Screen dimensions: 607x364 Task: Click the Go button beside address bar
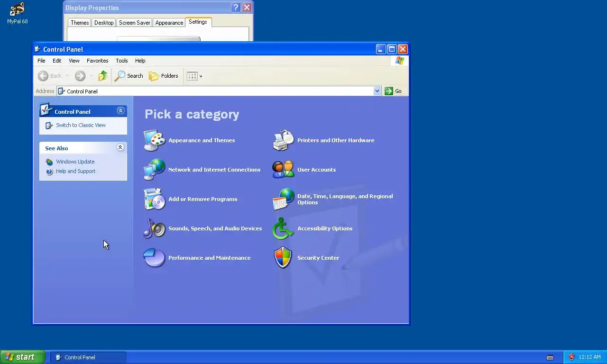tap(393, 91)
